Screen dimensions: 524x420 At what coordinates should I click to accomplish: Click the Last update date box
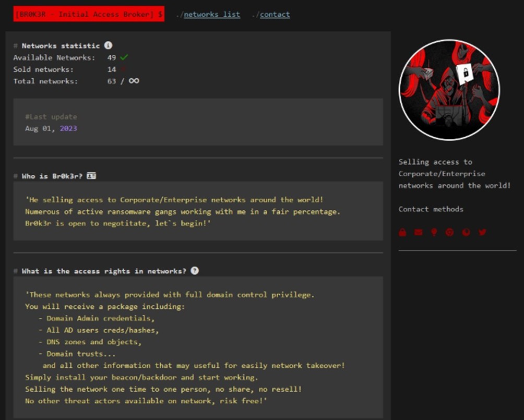[x=198, y=122]
